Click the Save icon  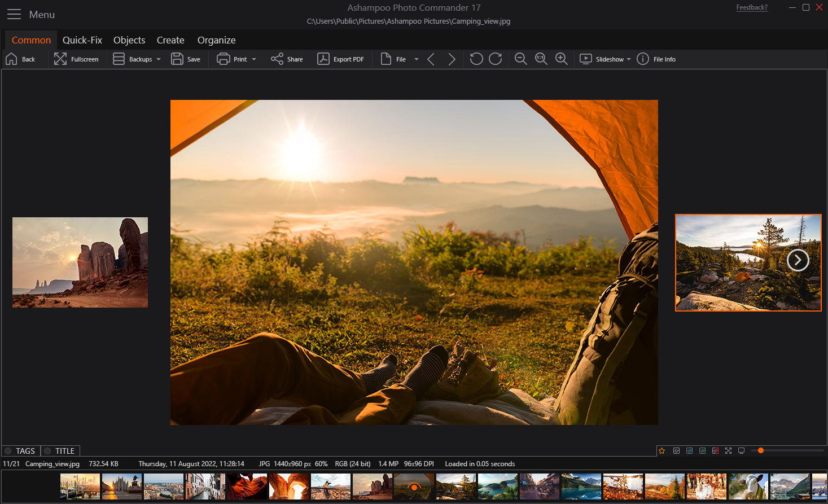(x=186, y=59)
